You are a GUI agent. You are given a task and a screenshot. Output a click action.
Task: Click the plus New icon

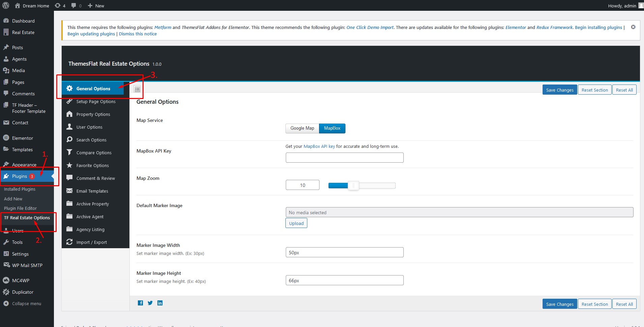pos(90,5)
